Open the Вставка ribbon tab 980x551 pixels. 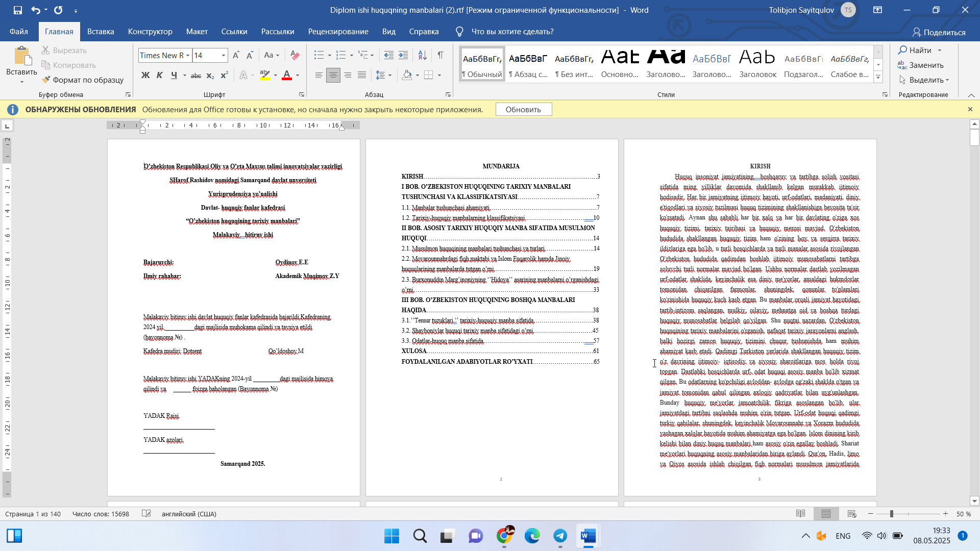pyautogui.click(x=101, y=32)
